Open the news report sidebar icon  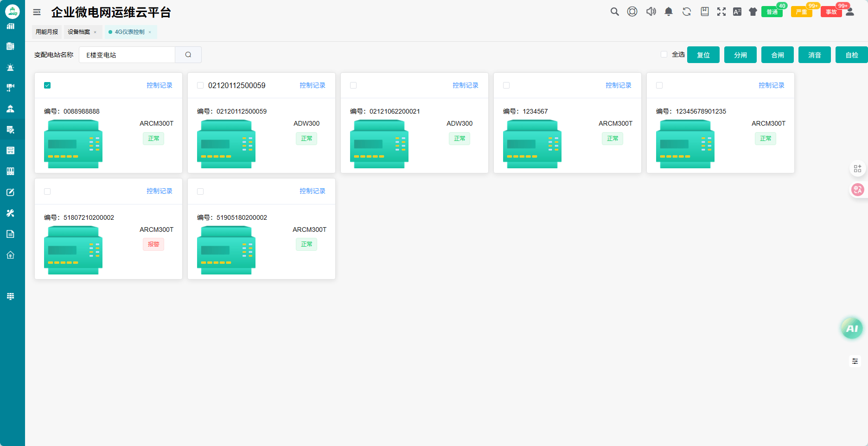[x=10, y=46]
